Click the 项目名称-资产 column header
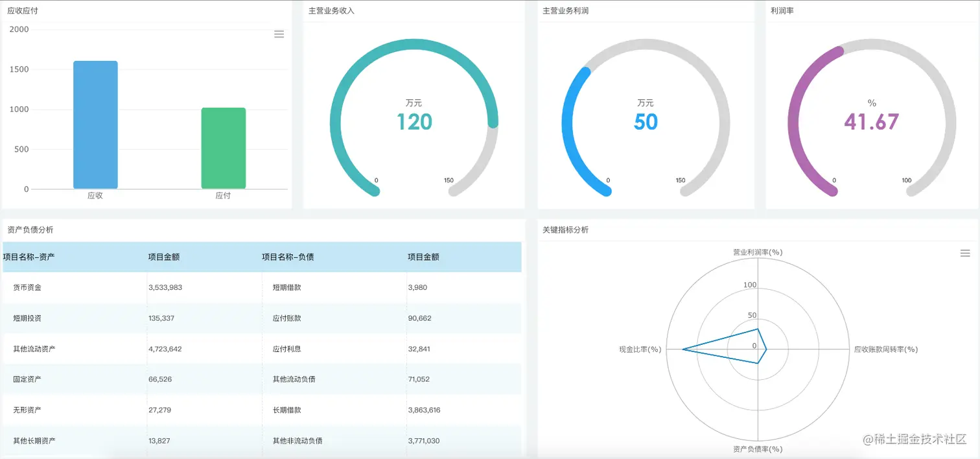Viewport: 980px width, 459px height. 30,257
